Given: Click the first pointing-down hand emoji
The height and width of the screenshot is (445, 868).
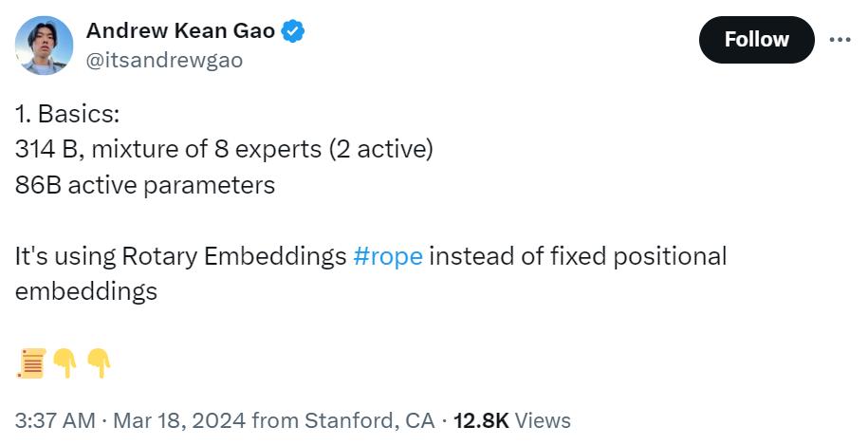Looking at the screenshot, I should (x=65, y=362).
